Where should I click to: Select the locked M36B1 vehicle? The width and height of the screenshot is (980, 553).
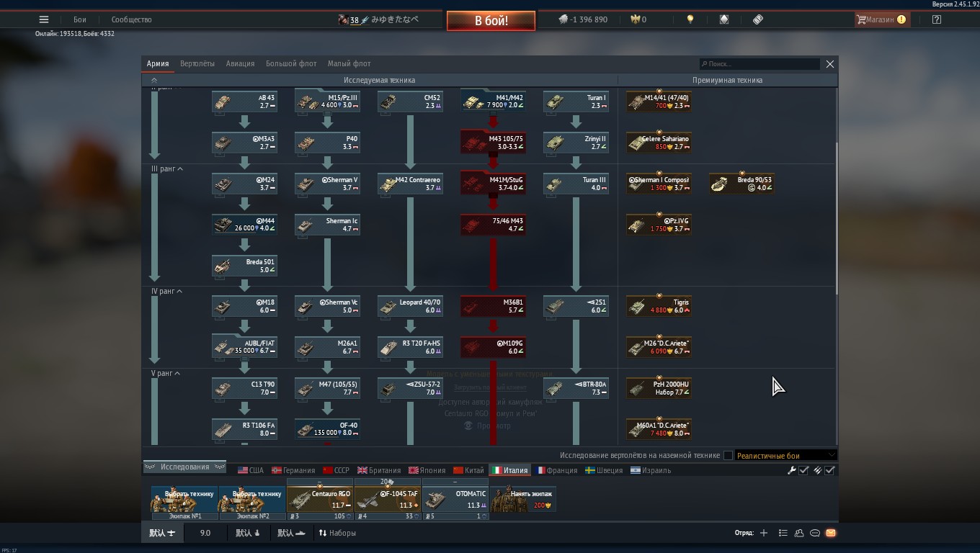(x=493, y=306)
